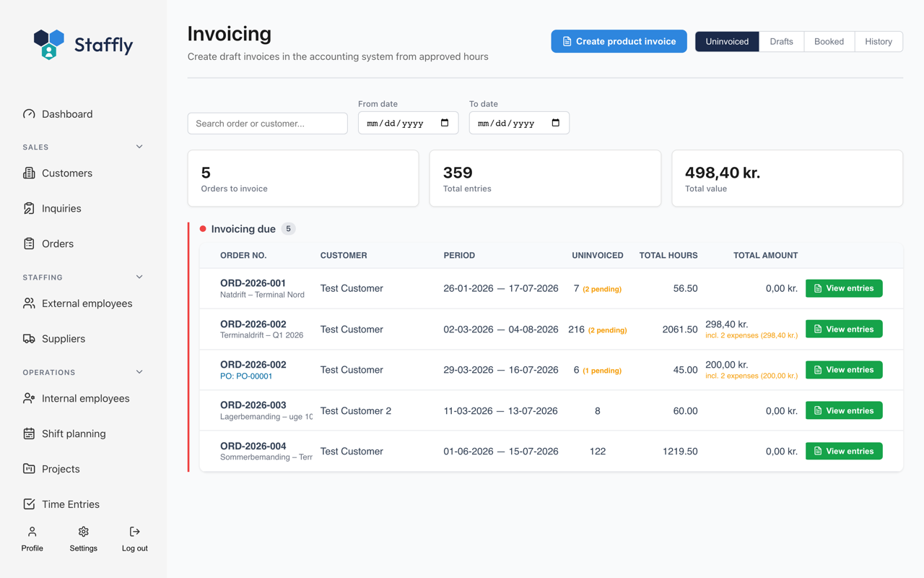Viewport: 924px width, 578px height.
Task: Click the (1 pending) label
Action: (602, 371)
